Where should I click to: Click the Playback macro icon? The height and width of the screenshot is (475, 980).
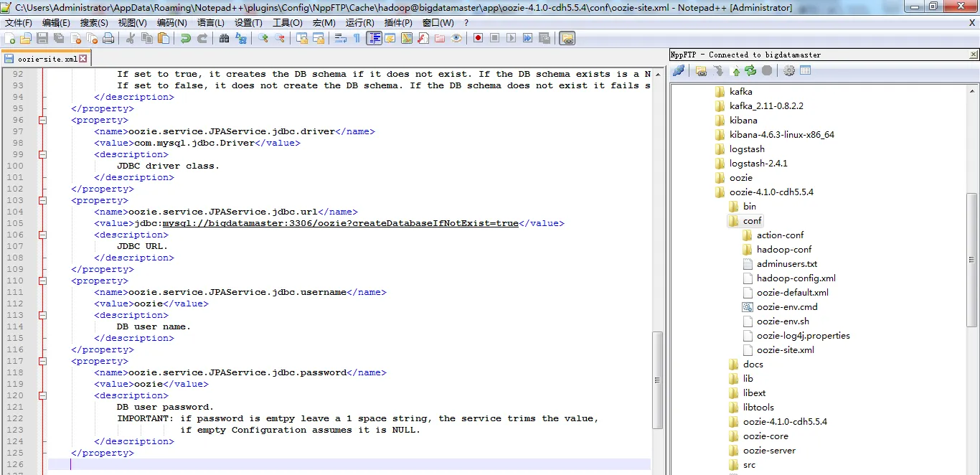511,38
